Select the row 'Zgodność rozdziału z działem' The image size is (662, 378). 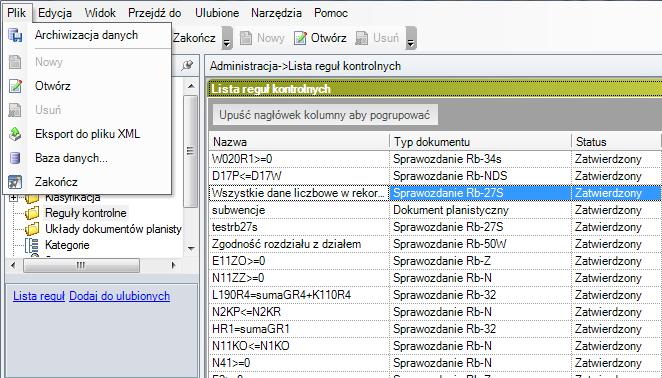[435, 244]
